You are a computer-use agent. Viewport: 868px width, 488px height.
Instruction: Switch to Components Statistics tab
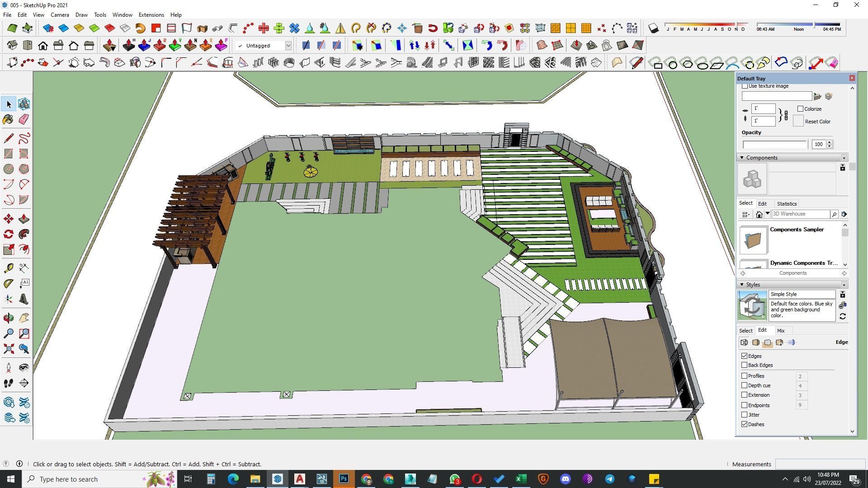click(787, 204)
